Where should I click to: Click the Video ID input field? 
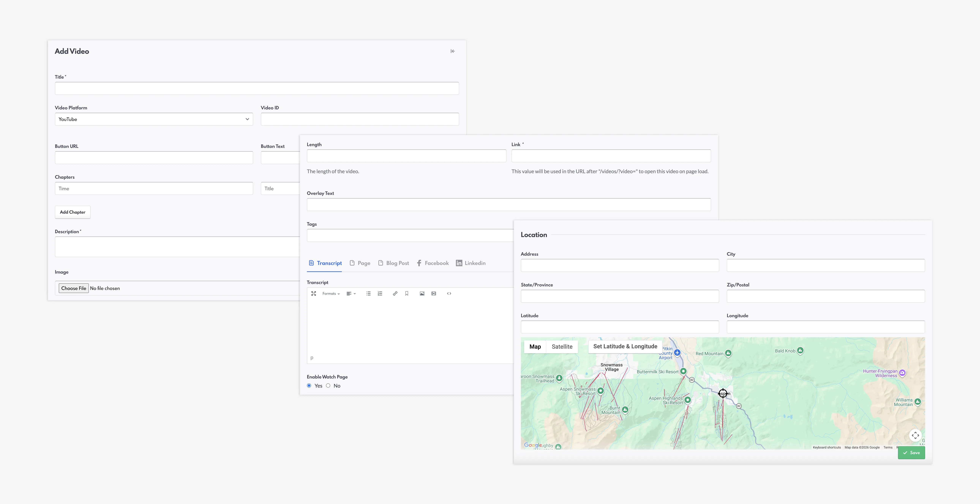[x=359, y=119]
